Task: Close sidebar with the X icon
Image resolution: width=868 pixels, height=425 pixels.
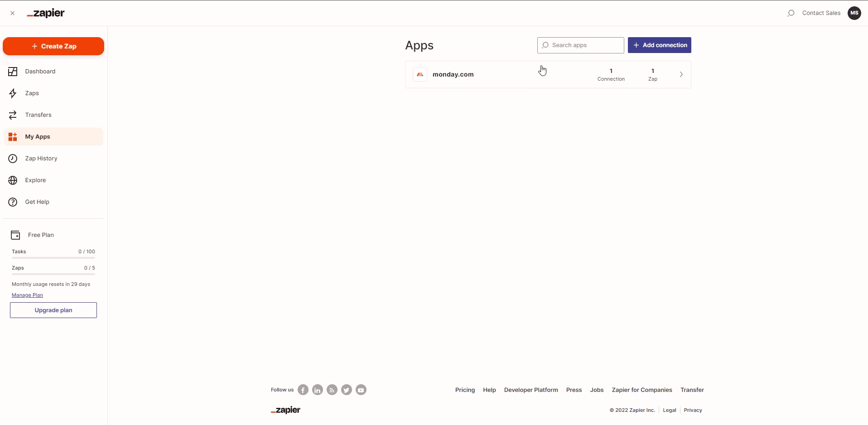Action: click(x=13, y=13)
